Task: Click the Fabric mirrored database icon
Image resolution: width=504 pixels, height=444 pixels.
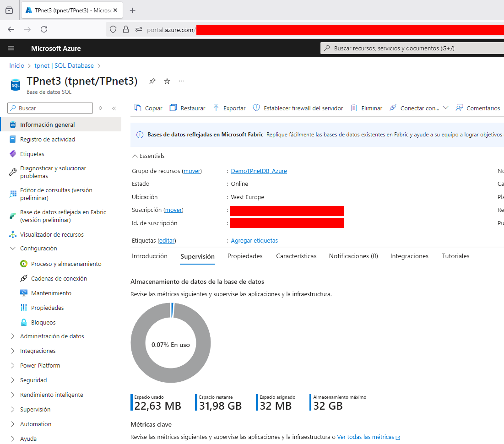Action: pos(13,216)
